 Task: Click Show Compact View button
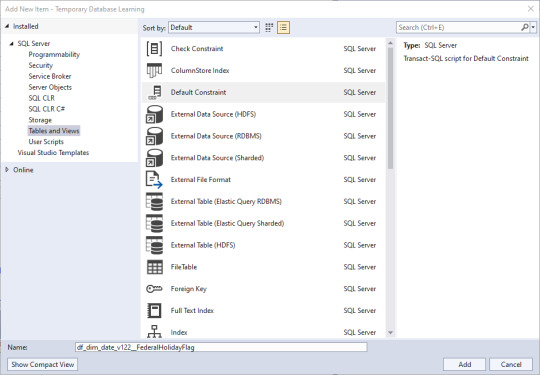(43, 364)
